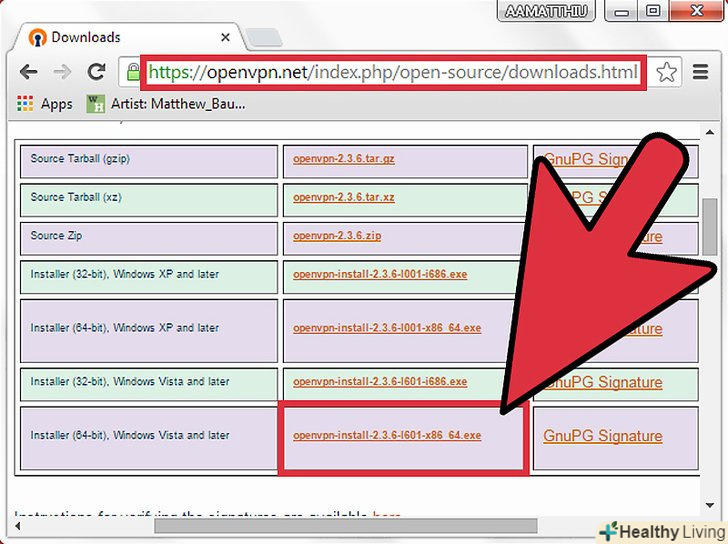Download openvpn-install-2.3.6-I601-x86_64.exe
Image resolution: width=728 pixels, height=544 pixels.
pos(387,435)
